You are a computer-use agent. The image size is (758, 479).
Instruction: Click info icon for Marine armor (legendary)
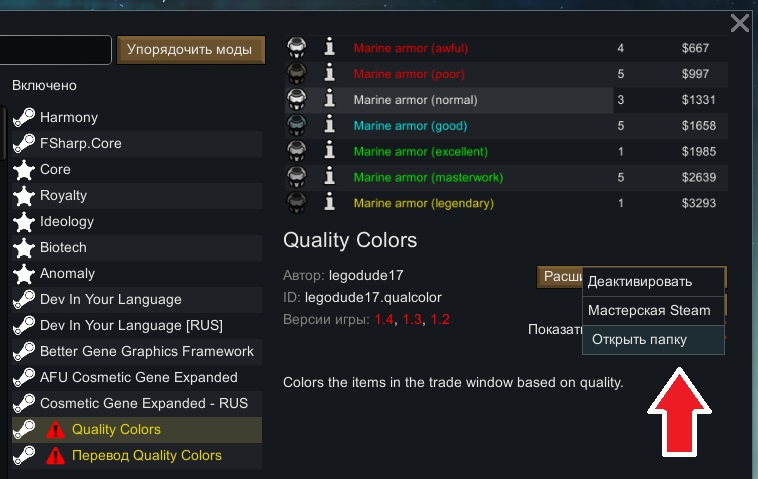[329, 204]
